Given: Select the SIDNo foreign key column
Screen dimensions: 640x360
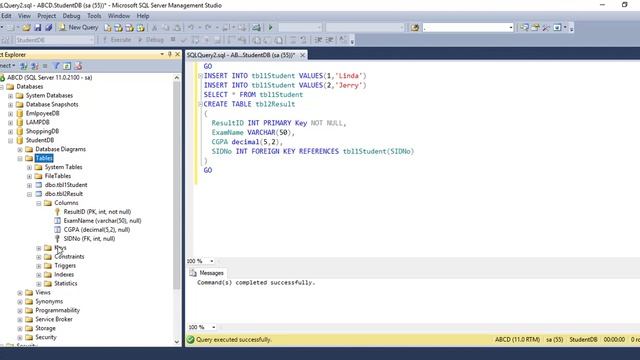Looking at the screenshot, I should [x=89, y=239].
